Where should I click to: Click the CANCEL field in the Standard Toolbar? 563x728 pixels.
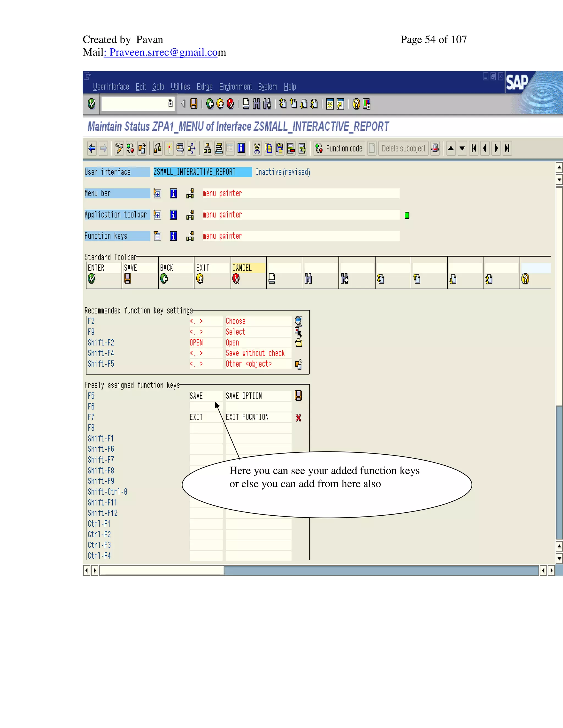249,268
